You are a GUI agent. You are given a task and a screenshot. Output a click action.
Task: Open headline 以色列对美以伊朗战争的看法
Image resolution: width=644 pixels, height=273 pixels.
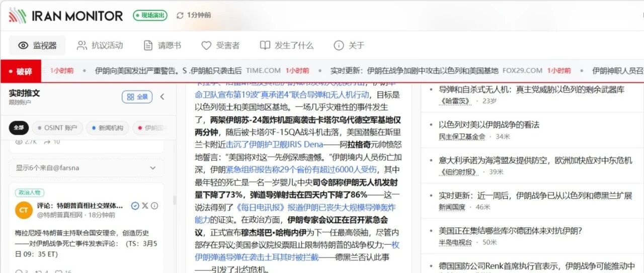(x=489, y=125)
